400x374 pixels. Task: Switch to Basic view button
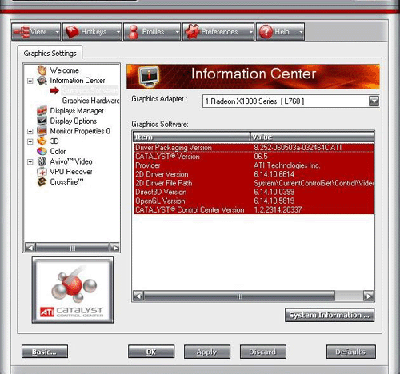(45, 352)
